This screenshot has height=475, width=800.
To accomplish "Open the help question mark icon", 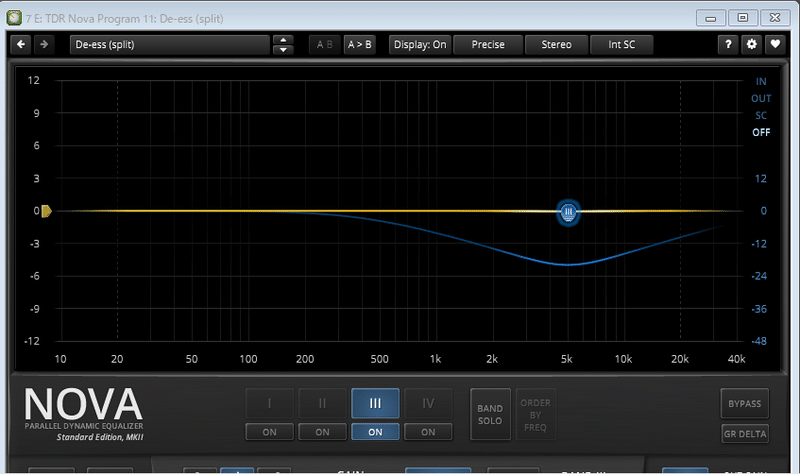I will pos(728,44).
